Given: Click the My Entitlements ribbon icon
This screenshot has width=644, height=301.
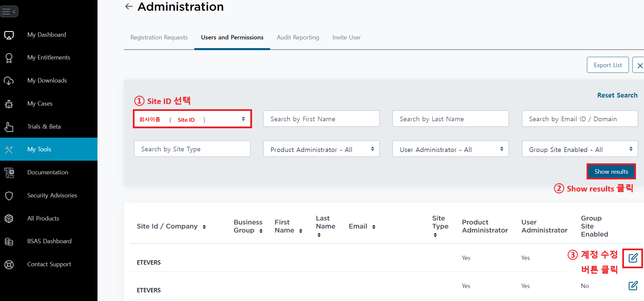Looking at the screenshot, I should pyautogui.click(x=9, y=58).
